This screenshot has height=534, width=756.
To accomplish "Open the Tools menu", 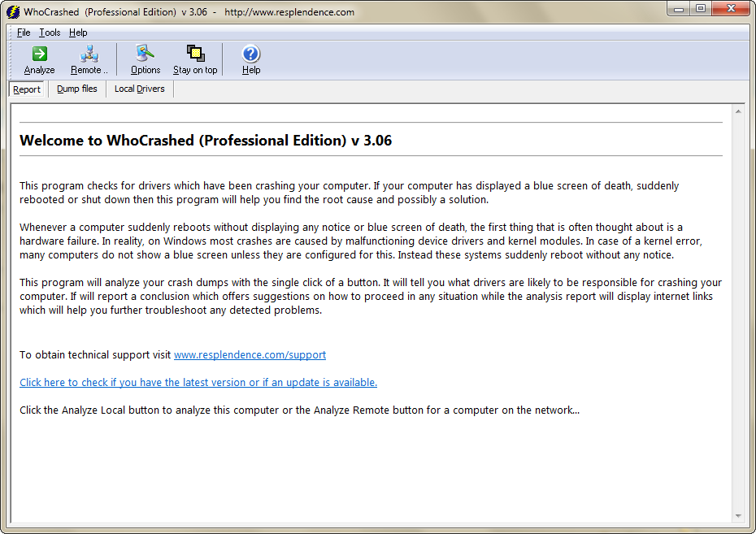I will click(50, 33).
